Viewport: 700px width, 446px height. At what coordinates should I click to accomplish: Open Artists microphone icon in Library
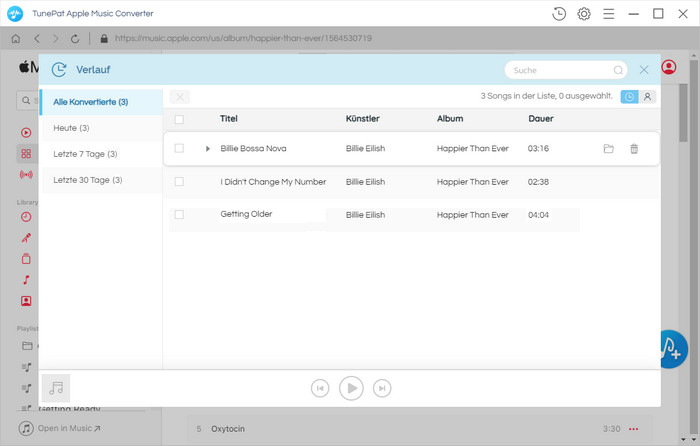pos(26,238)
